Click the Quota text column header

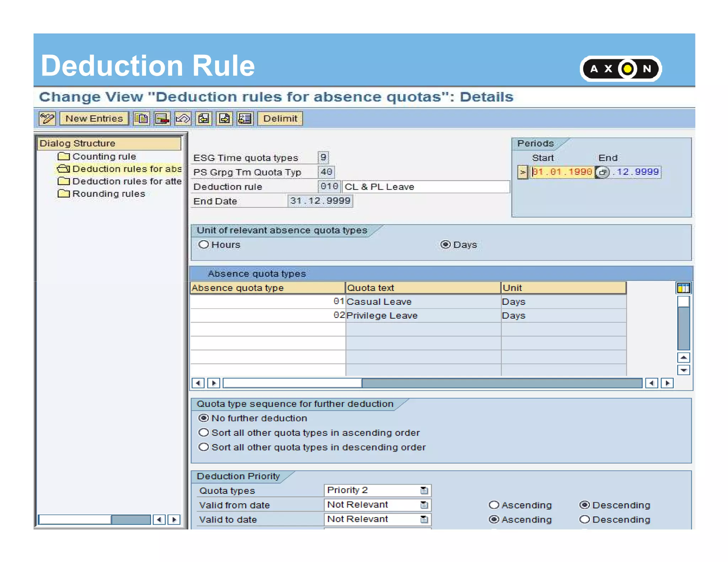(x=423, y=288)
